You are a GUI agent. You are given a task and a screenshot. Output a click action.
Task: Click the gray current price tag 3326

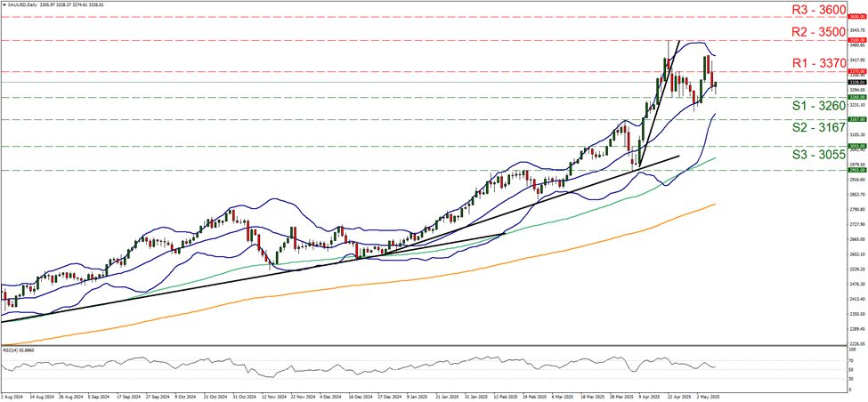tap(854, 82)
